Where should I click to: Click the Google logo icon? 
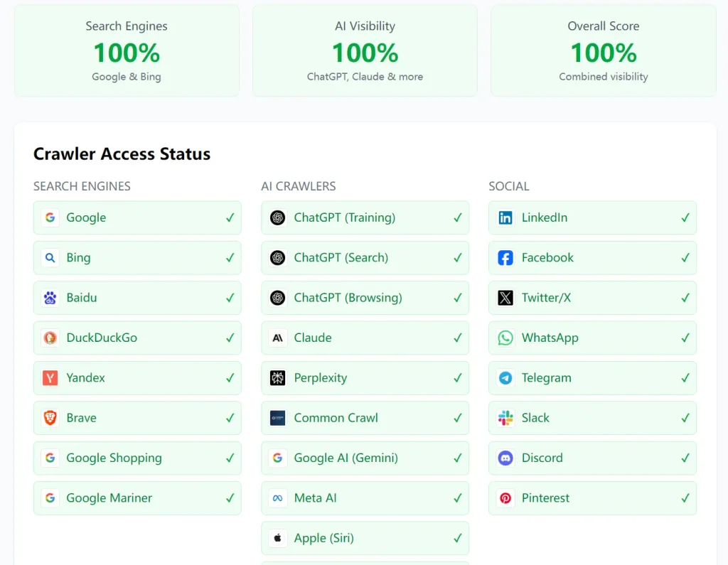[50, 217]
